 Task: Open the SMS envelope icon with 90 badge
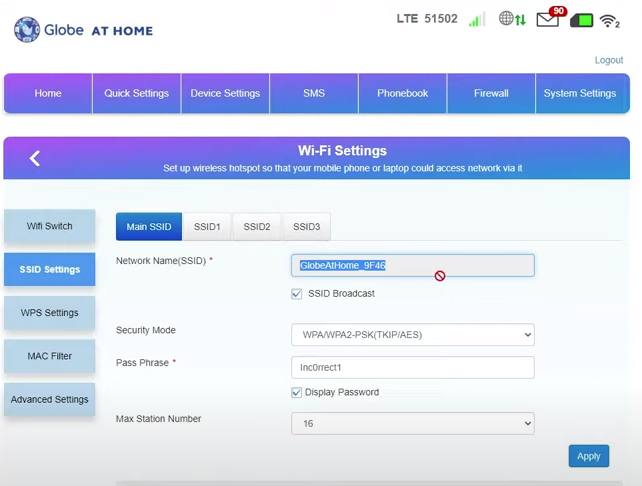[548, 19]
